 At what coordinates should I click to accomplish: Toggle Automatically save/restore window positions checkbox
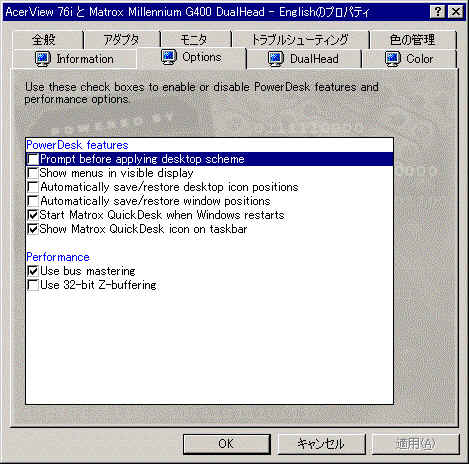33,201
